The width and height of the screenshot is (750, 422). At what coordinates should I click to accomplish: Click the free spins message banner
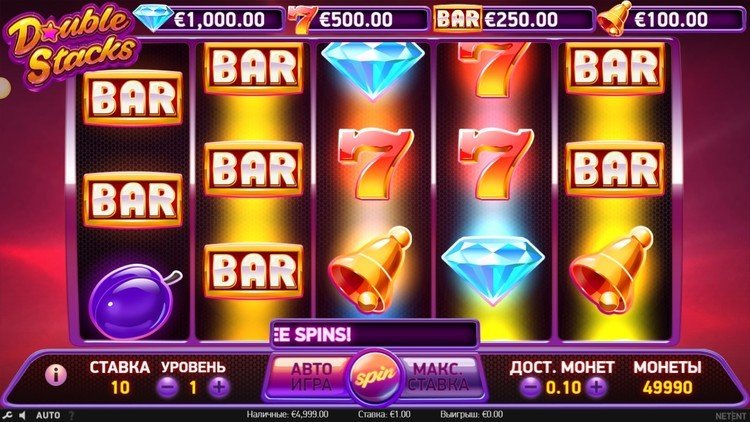click(x=375, y=334)
